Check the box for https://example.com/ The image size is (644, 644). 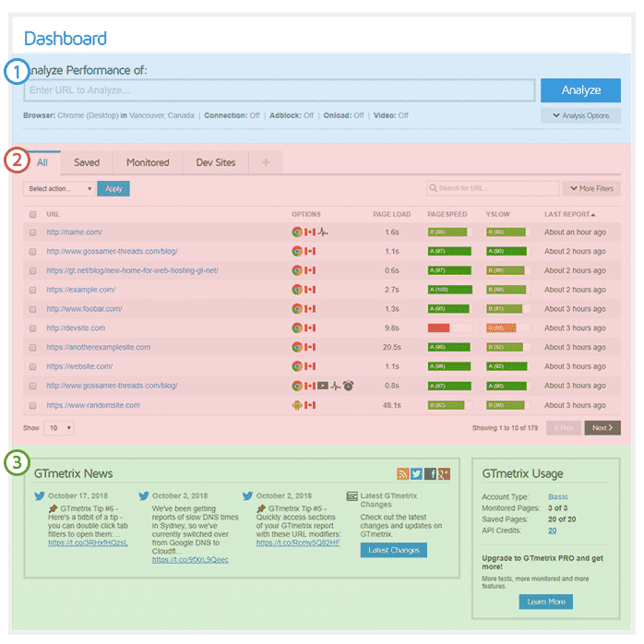click(x=33, y=290)
